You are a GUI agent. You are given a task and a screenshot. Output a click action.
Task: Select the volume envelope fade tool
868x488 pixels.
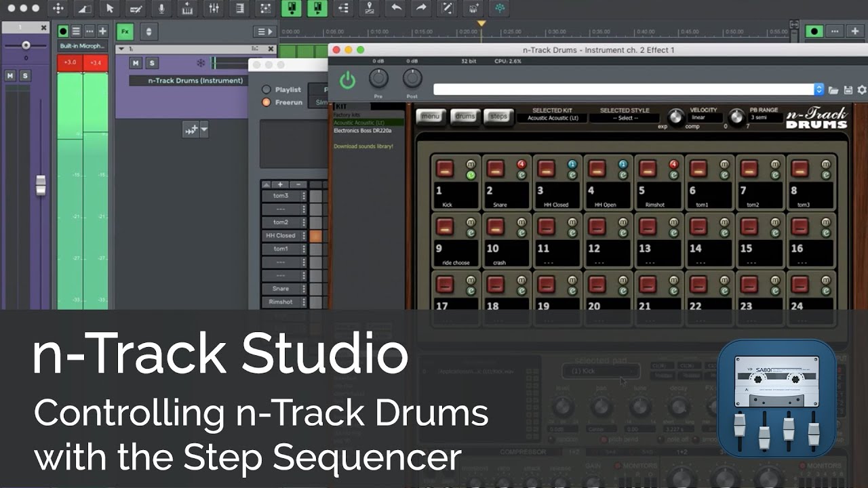84,8
